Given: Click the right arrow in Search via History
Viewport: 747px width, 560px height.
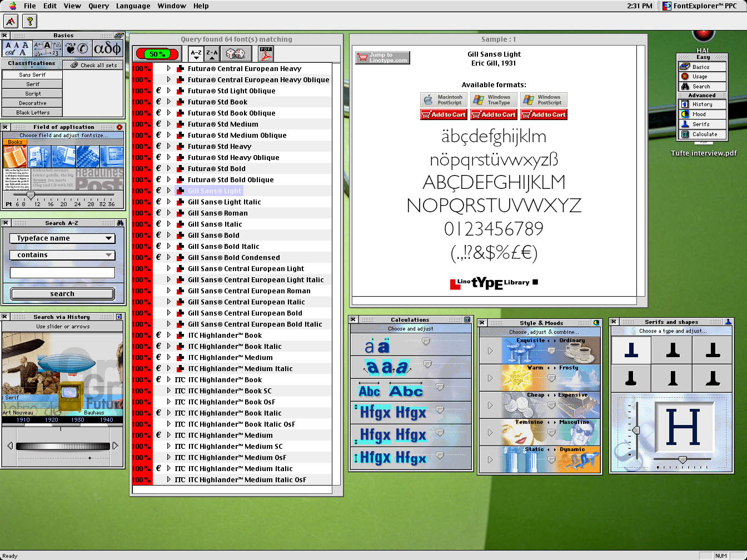Looking at the screenshot, I should pyautogui.click(x=115, y=446).
